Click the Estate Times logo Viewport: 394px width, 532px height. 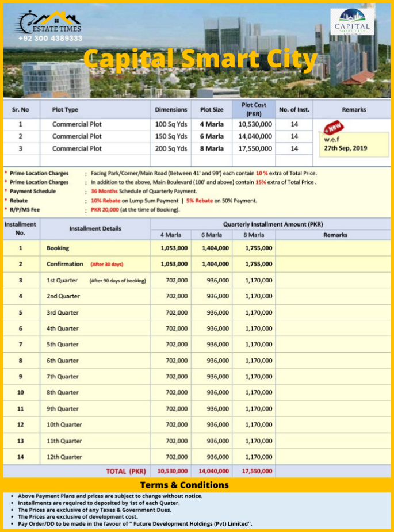point(48,22)
